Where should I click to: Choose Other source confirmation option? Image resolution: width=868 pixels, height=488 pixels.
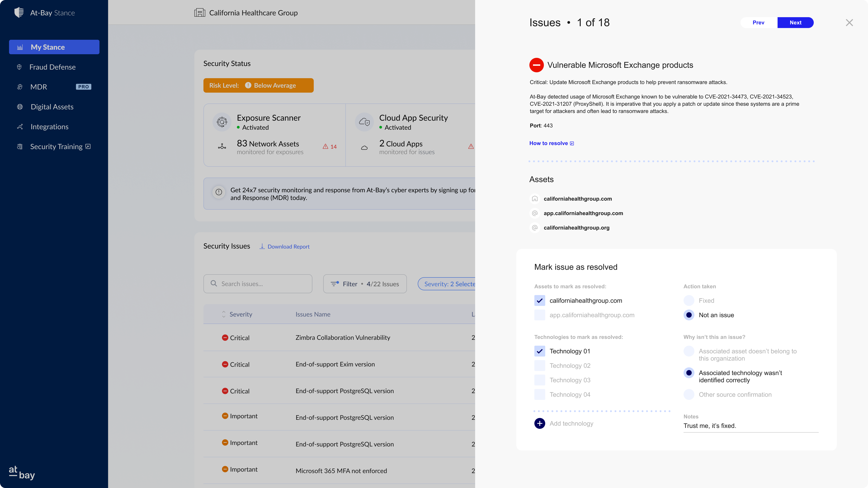(689, 394)
